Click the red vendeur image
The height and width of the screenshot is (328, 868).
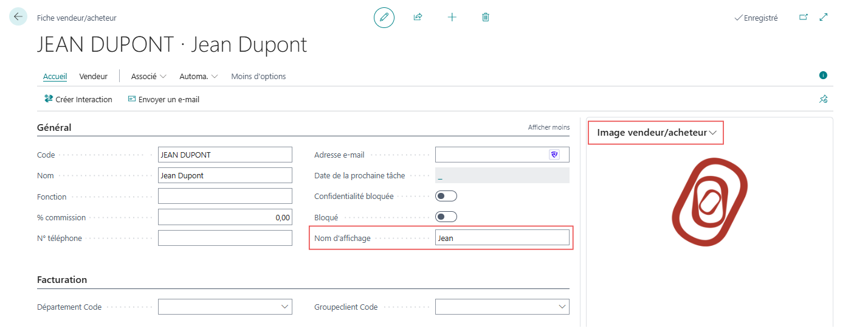(709, 201)
